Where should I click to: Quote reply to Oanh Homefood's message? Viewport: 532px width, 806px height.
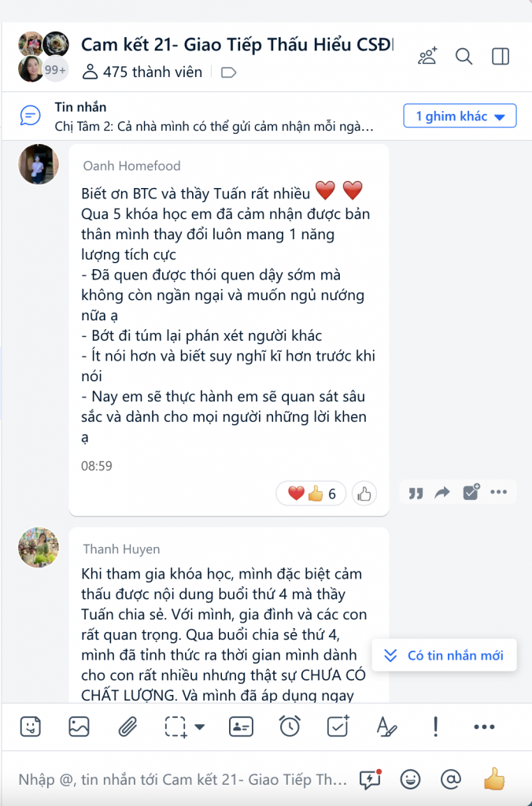click(x=416, y=493)
